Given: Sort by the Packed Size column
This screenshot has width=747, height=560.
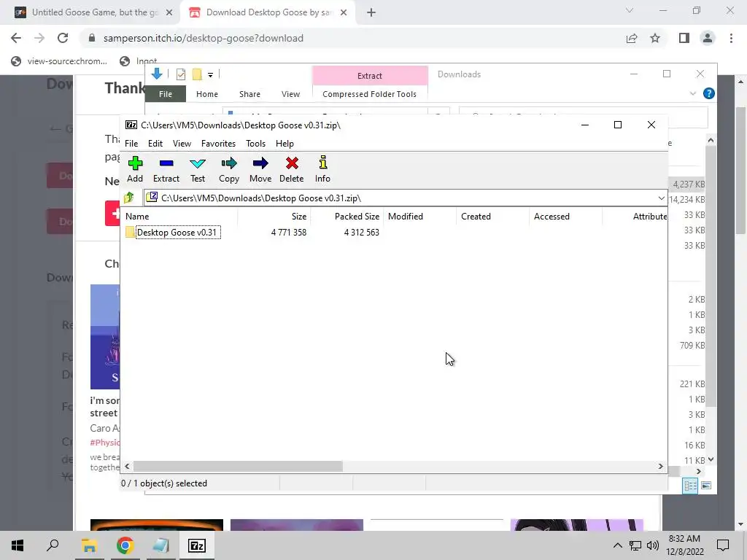Looking at the screenshot, I should click(x=347, y=216).
